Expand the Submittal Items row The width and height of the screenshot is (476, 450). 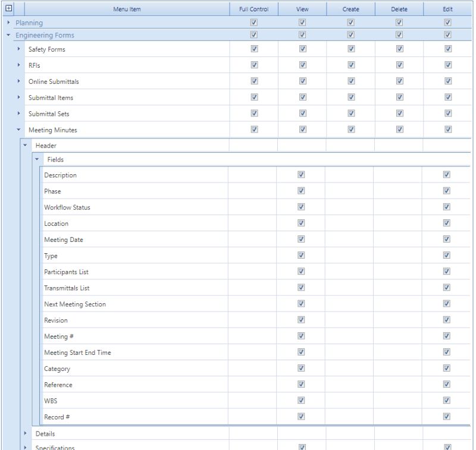click(19, 97)
